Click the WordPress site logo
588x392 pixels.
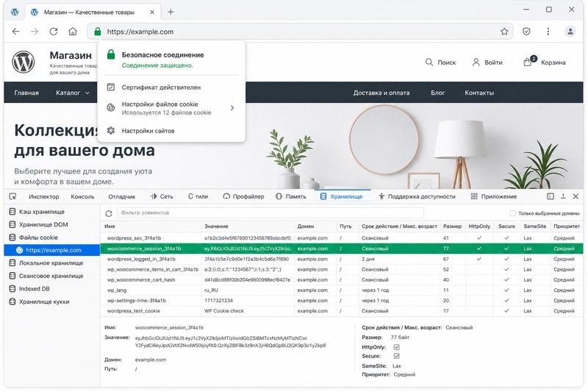click(24, 62)
